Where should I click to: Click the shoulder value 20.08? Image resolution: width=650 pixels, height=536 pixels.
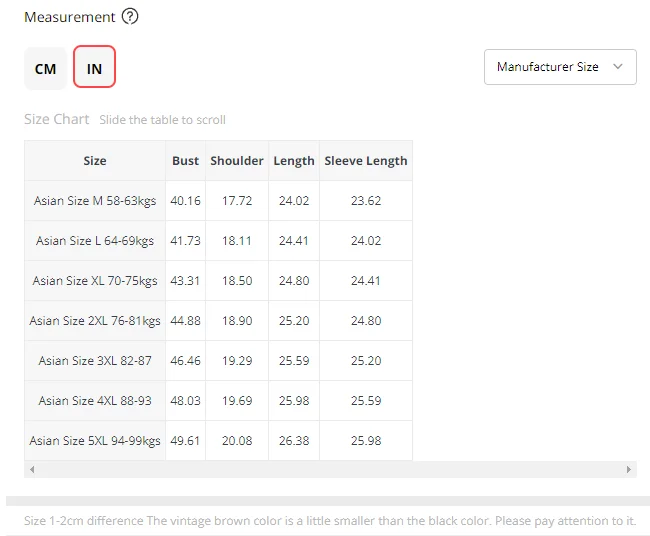click(x=237, y=441)
